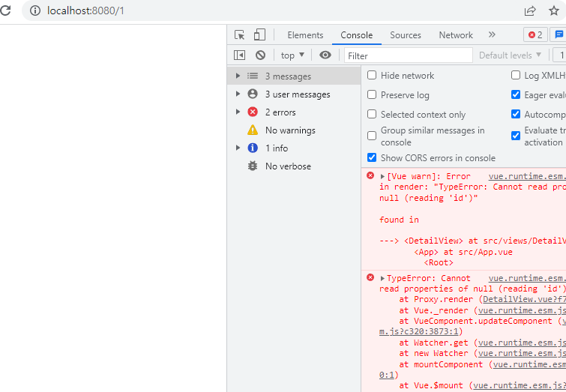Viewport: 566px width, 392px height.
Task: Switch to the Console tab
Action: pyautogui.click(x=357, y=35)
